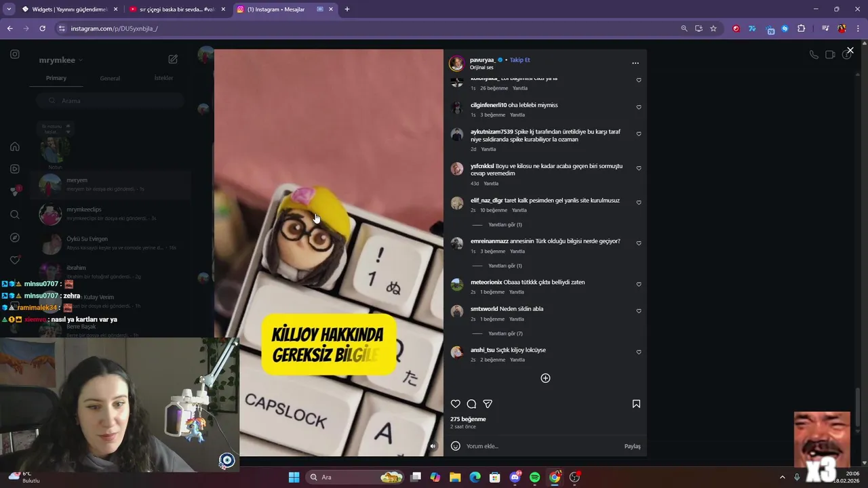Image resolution: width=868 pixels, height=488 pixels.
Task: Like ysfcnkksl's comment
Action: (x=639, y=168)
